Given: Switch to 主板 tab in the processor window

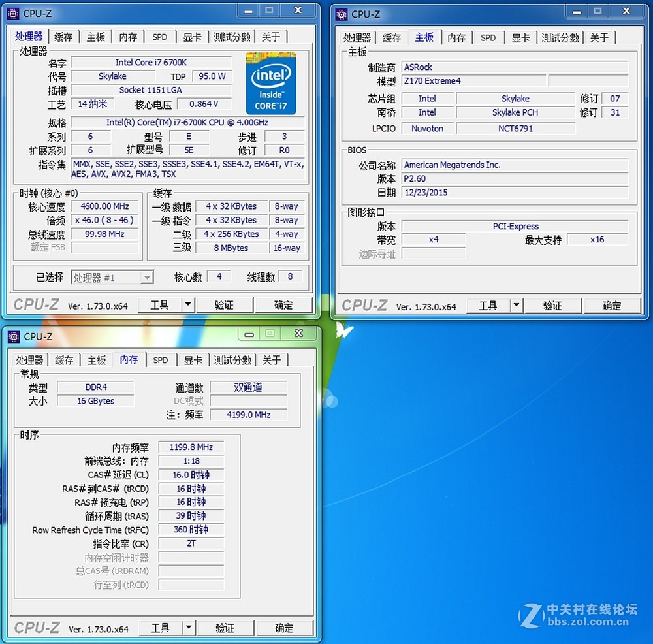Looking at the screenshot, I should pos(96,37).
